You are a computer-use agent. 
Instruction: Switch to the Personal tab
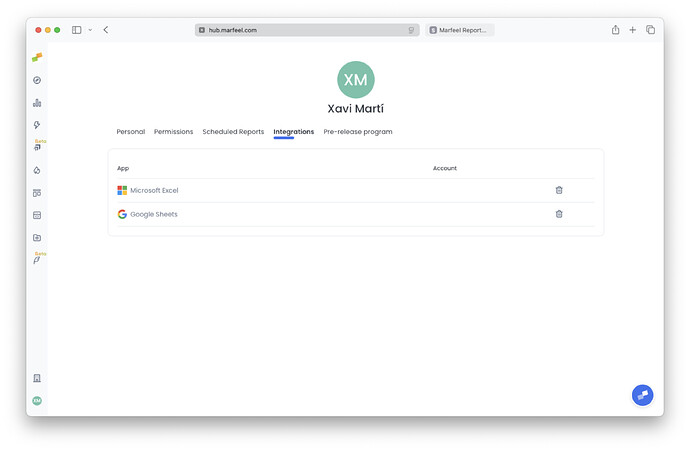click(x=130, y=132)
